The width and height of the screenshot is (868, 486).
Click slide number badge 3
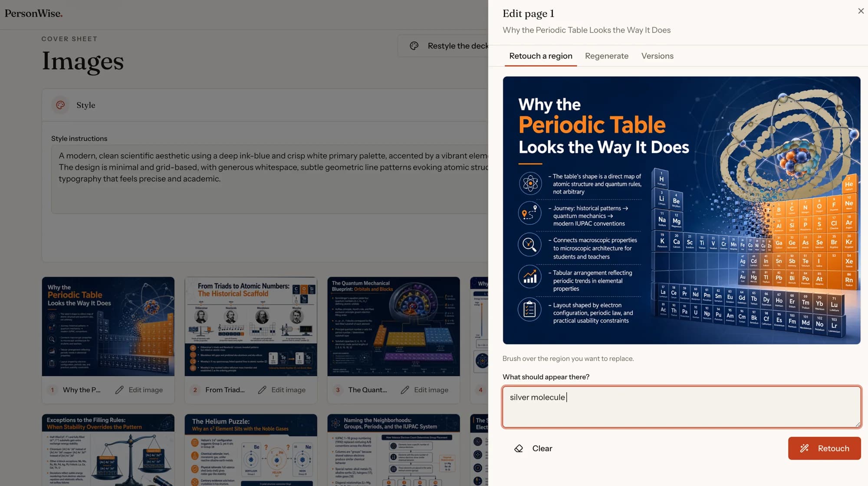coord(338,390)
